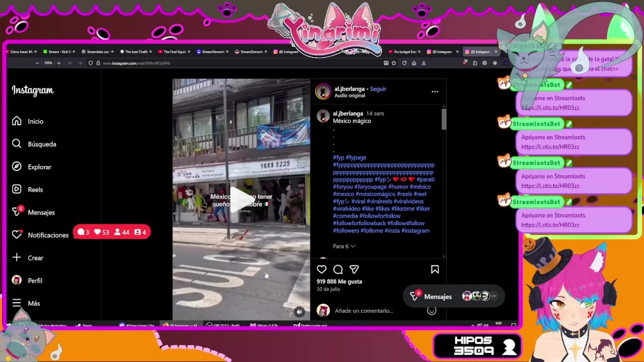Switch to Stream - Kick browser tab
This screenshot has width=644, height=362.
[x=59, y=52]
